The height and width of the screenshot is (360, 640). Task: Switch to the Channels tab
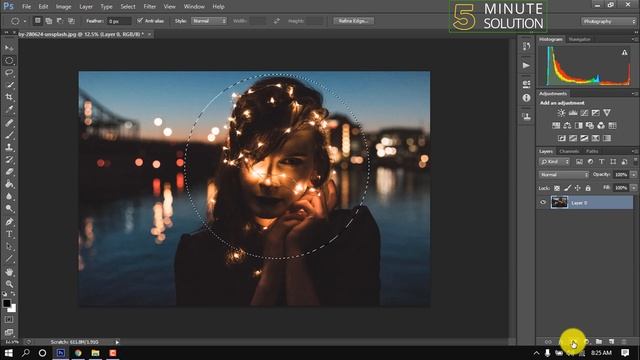(569, 151)
